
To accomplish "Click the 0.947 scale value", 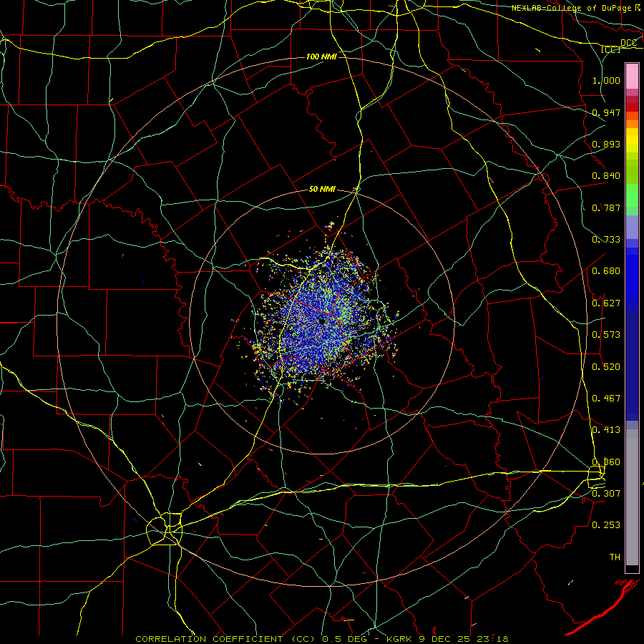I will click(606, 112).
